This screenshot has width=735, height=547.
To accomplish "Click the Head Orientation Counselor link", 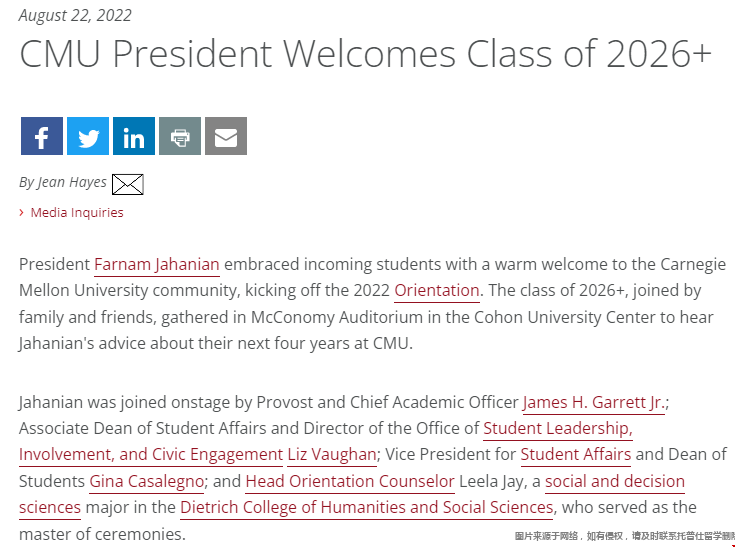I will (x=350, y=481).
